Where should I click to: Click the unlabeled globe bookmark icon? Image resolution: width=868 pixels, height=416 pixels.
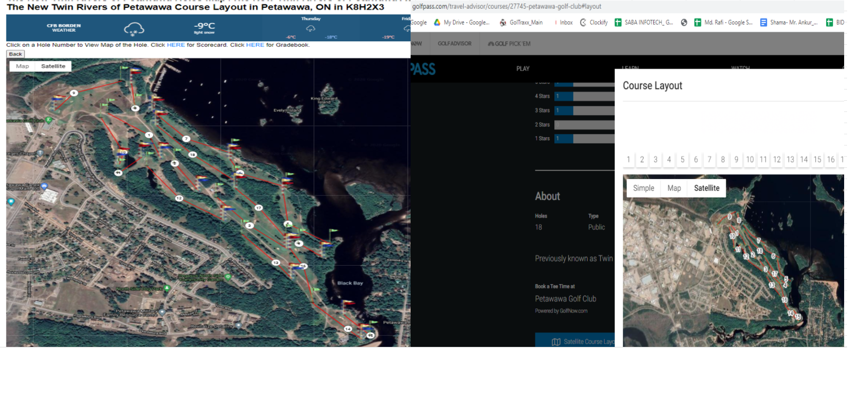pos(684,22)
